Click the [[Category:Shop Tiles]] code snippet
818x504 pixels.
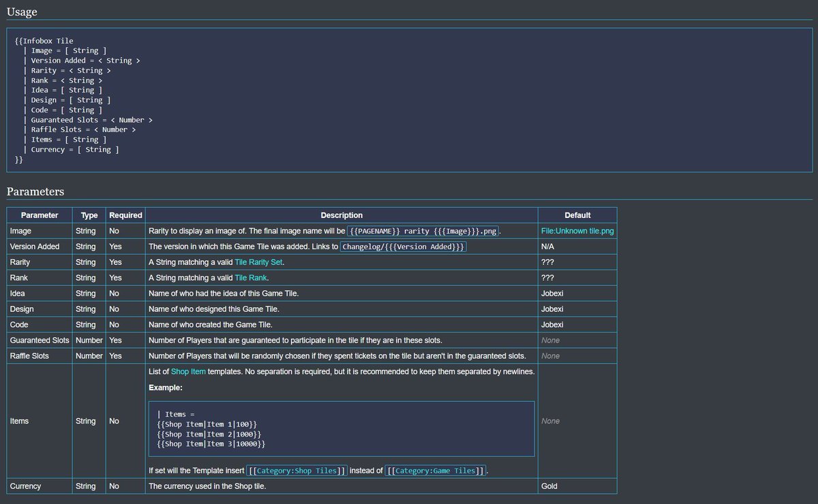[297, 471]
